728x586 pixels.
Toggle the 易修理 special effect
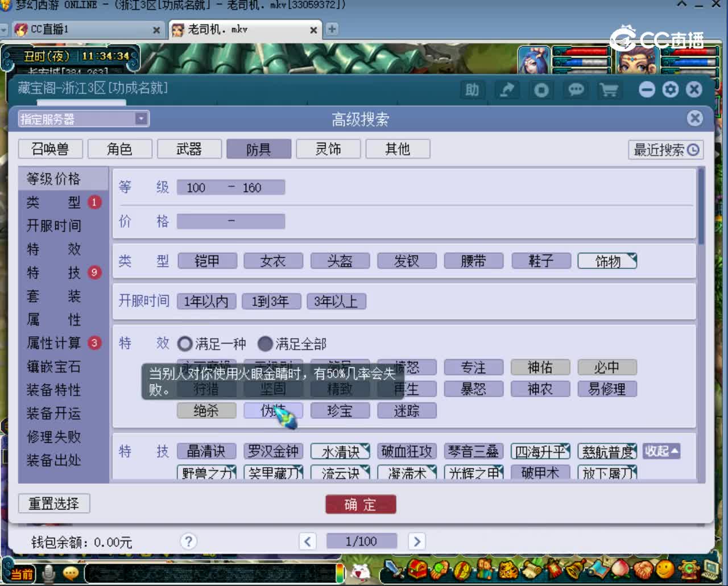(x=607, y=389)
